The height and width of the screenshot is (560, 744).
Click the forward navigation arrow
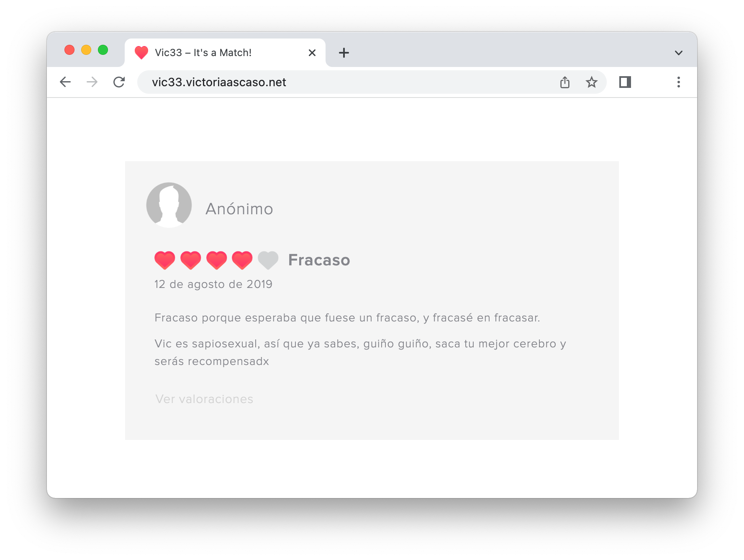point(92,82)
